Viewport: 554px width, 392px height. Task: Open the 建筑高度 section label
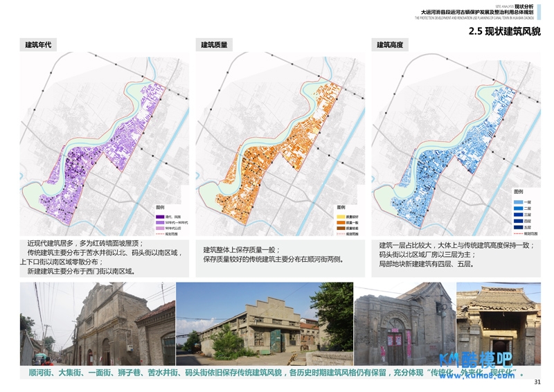[390, 45]
